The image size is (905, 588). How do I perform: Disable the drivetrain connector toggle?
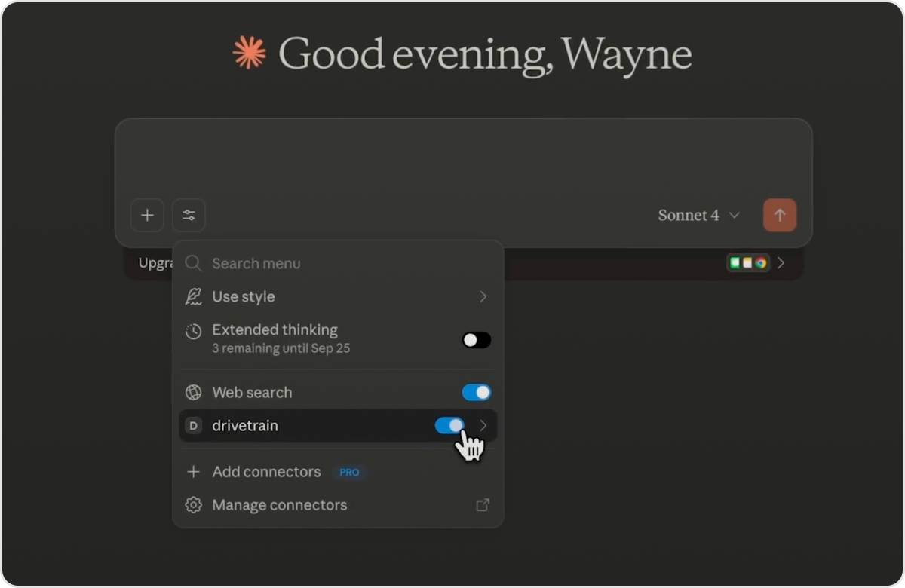tap(449, 426)
